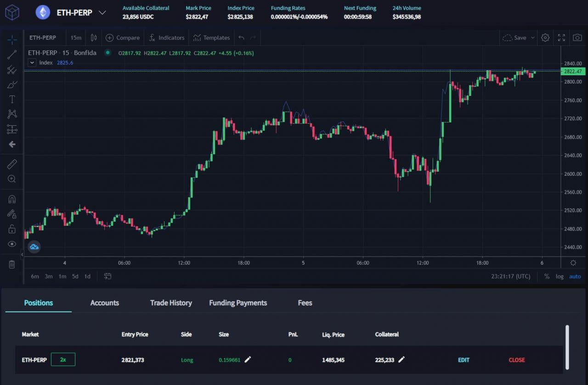Activate the Text annotation tool

11,99
